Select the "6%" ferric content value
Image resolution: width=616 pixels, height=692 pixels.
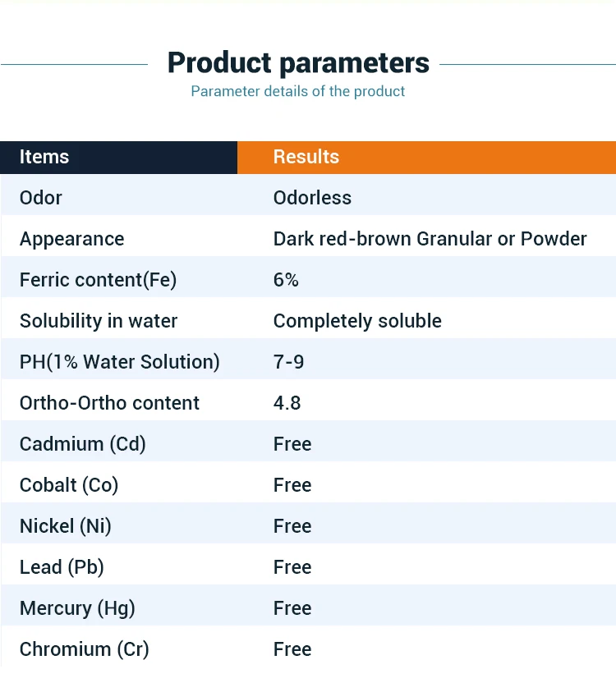(x=286, y=280)
